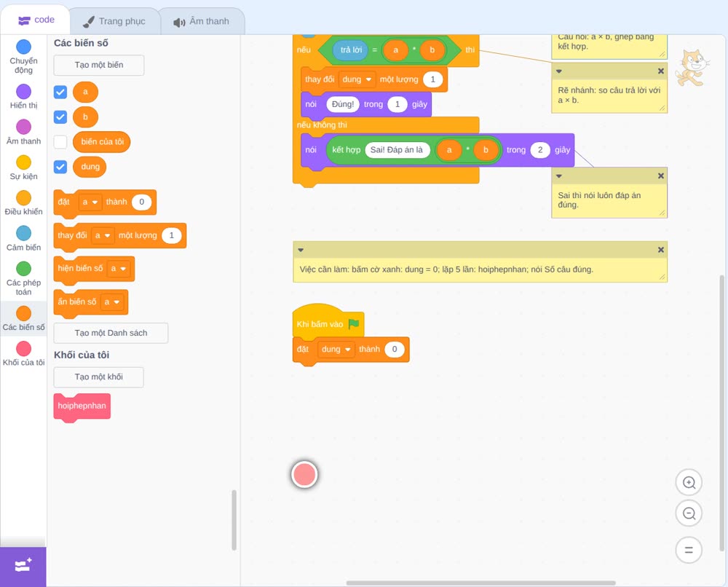Switch to the Âm thanh tab
This screenshot has height=587, width=728.
coord(202,21)
